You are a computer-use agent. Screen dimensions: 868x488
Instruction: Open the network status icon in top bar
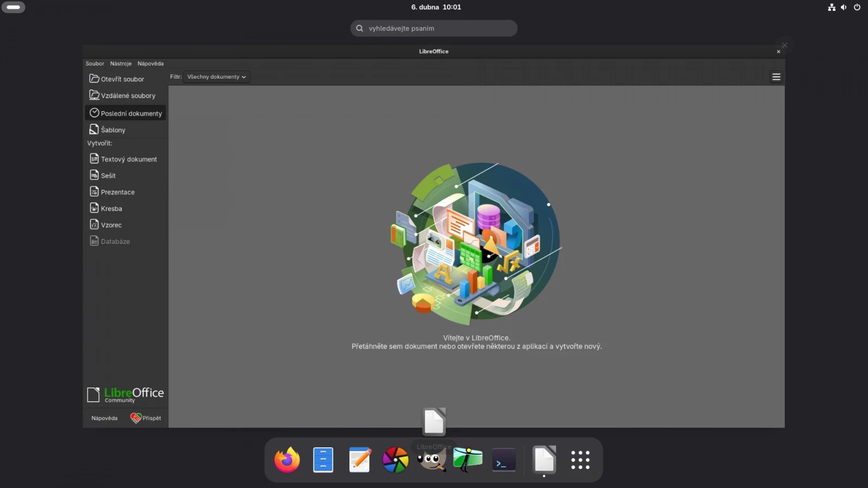point(832,7)
